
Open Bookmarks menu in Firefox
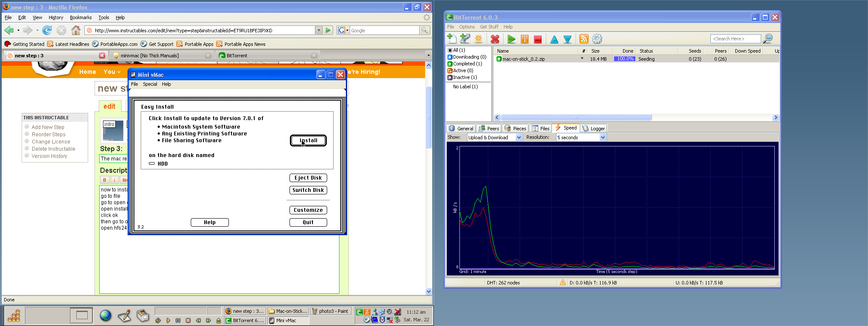[81, 17]
